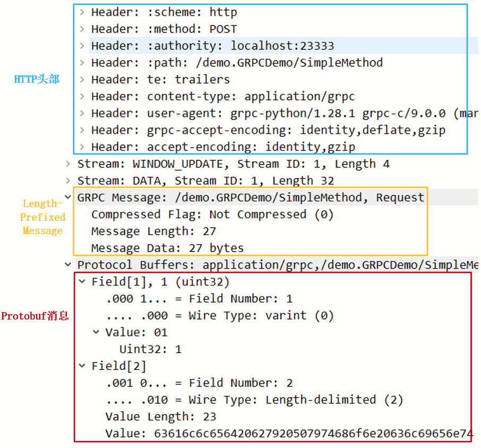
Task: Expand the WINDOW_UPDATE stream node
Action: point(68,164)
